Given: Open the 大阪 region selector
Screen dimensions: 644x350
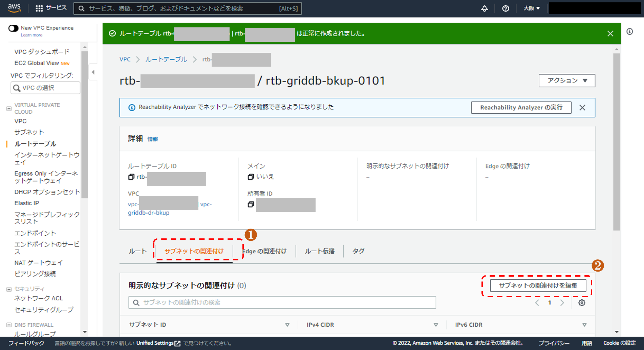Looking at the screenshot, I should tap(531, 8).
